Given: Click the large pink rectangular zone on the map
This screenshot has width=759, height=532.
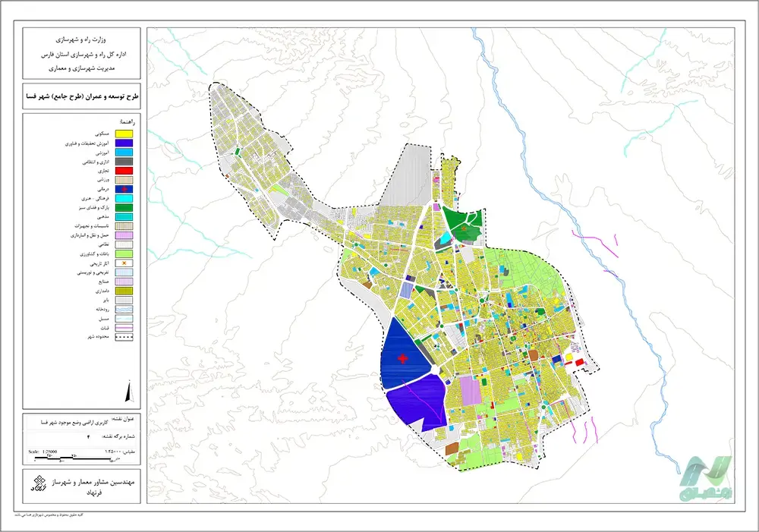Looking at the screenshot, I should 471,392.
